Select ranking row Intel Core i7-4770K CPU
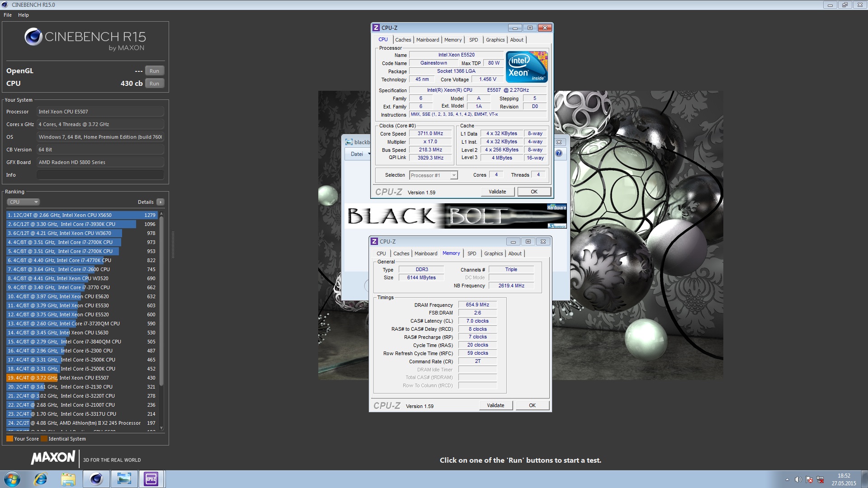Viewport: 868px width, 488px height. pos(81,260)
